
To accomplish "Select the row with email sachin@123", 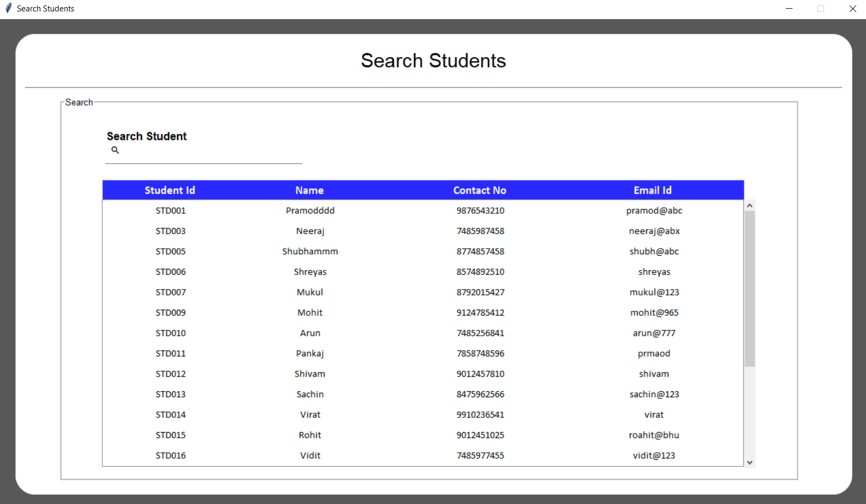I will point(654,395).
